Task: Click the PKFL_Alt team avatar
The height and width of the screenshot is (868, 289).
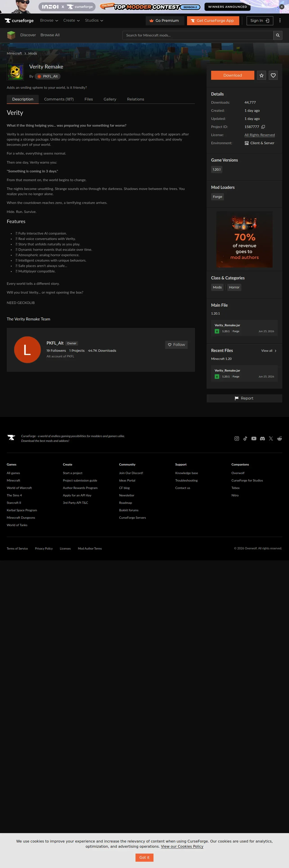Action: [x=27, y=350]
